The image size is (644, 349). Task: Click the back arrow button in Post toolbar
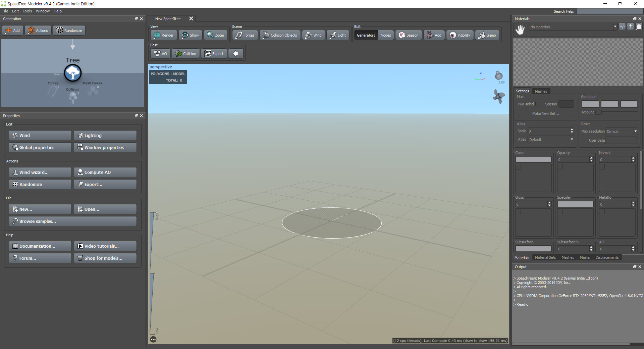[x=236, y=54]
